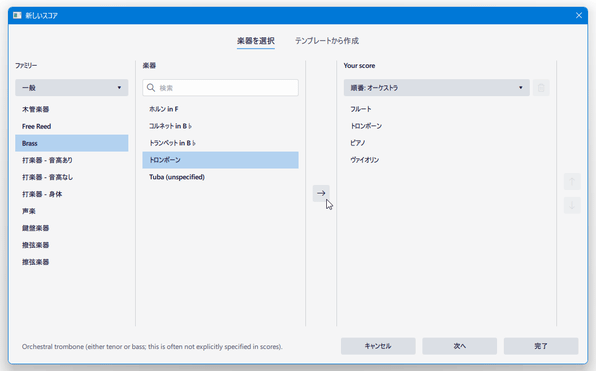Select Tuba (unspecified) instrument
The image size is (596, 371).
coord(220,177)
